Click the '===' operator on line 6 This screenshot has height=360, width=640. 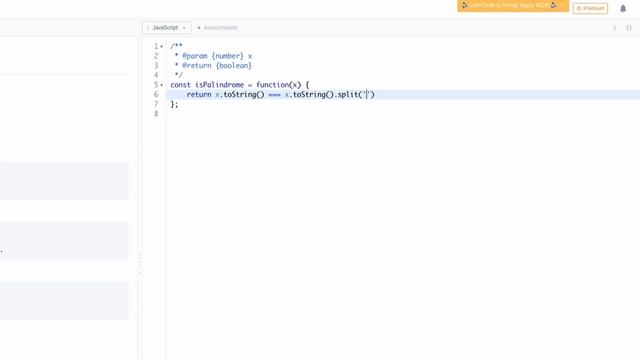[274, 95]
